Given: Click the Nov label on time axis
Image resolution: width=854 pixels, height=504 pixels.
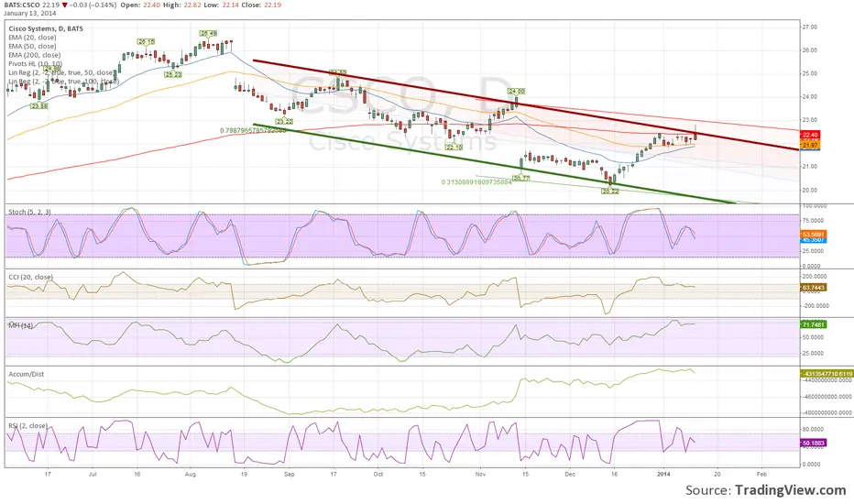Looking at the screenshot, I should tap(480, 474).
